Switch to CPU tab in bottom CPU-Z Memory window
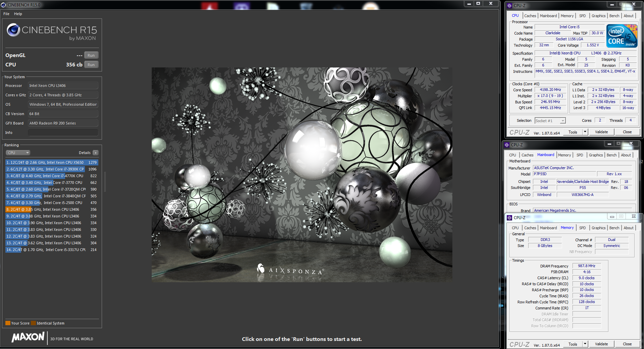This screenshot has height=349, width=644. click(515, 228)
